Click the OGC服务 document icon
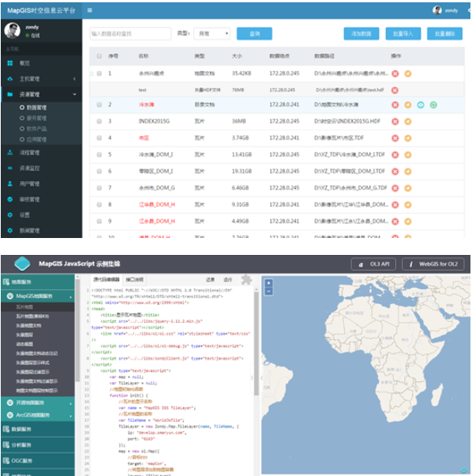 point(5,461)
